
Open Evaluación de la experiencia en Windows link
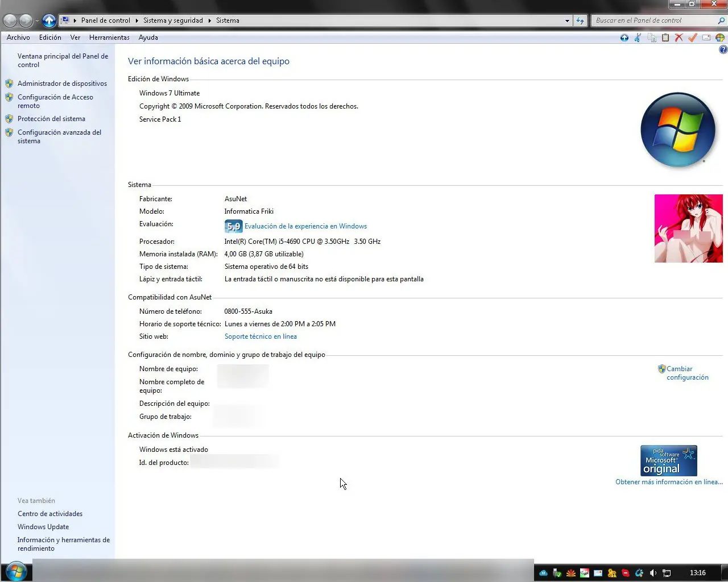point(305,226)
